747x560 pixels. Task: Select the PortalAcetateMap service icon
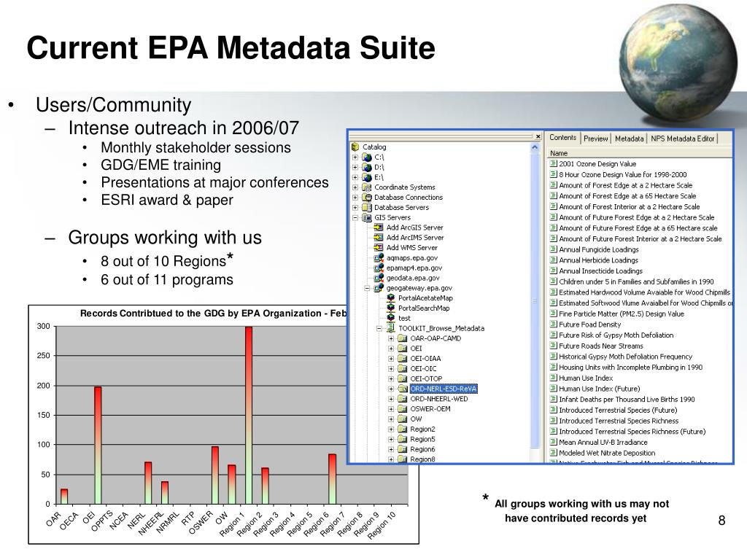(391, 298)
